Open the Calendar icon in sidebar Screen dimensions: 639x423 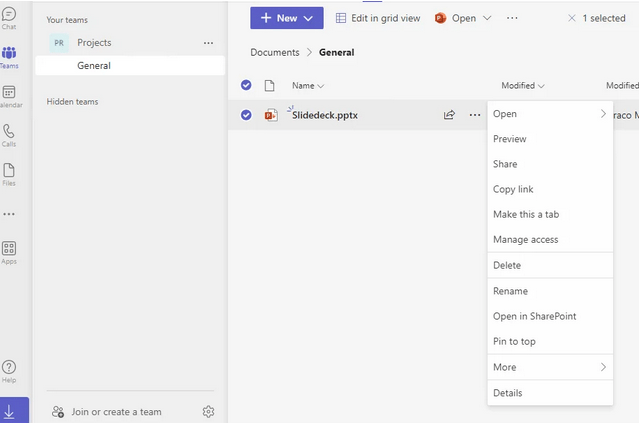click(9, 95)
